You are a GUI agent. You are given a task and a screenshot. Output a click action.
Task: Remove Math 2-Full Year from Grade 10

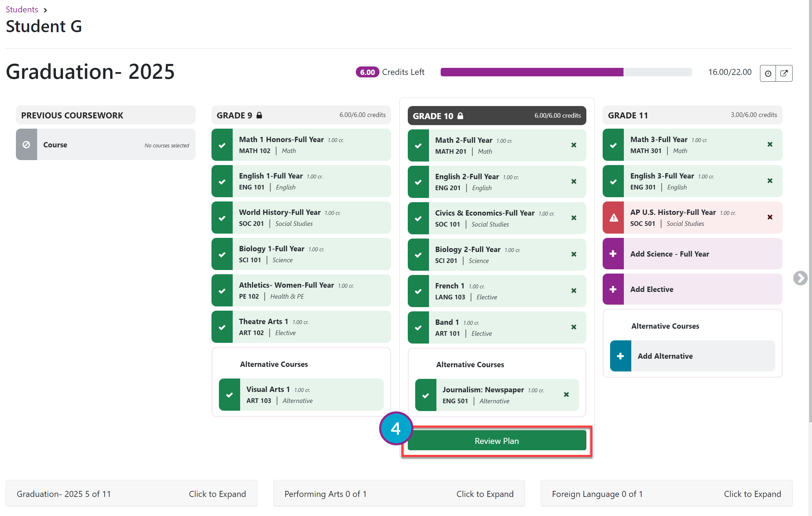tap(574, 145)
